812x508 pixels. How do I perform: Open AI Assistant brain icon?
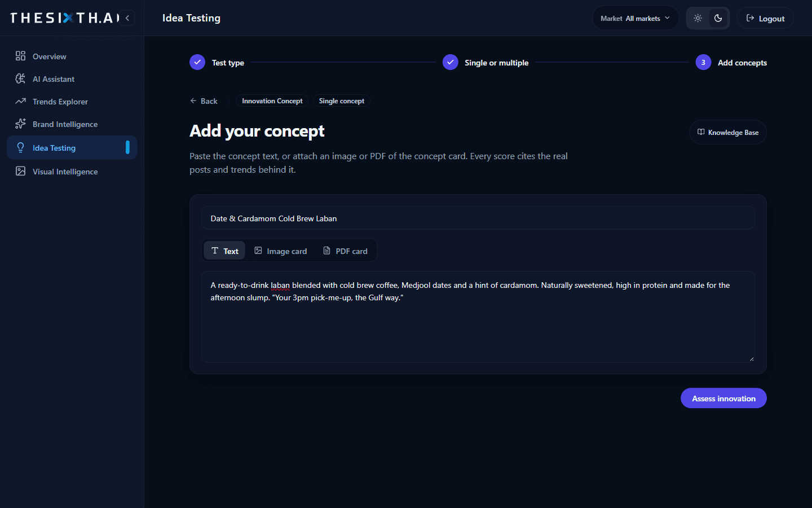(20, 78)
